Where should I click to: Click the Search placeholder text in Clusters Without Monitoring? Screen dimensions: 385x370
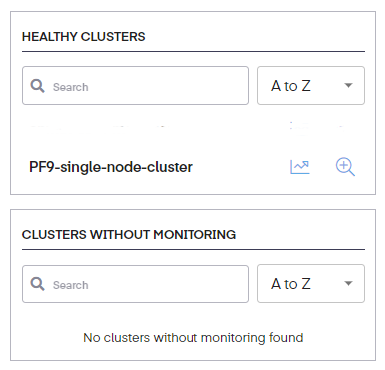click(71, 285)
